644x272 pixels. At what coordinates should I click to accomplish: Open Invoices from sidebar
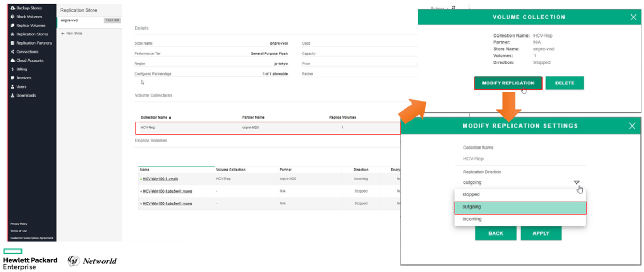(24, 78)
